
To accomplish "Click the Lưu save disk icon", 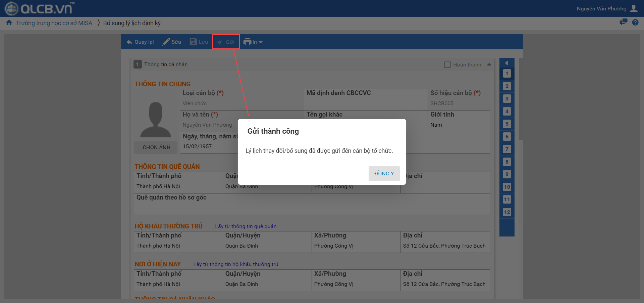I will click(x=194, y=42).
